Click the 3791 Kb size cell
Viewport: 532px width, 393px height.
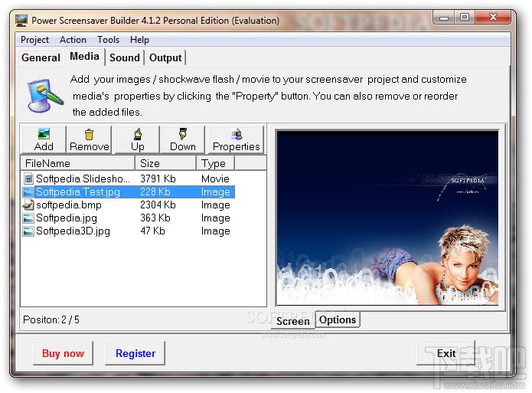(x=158, y=178)
